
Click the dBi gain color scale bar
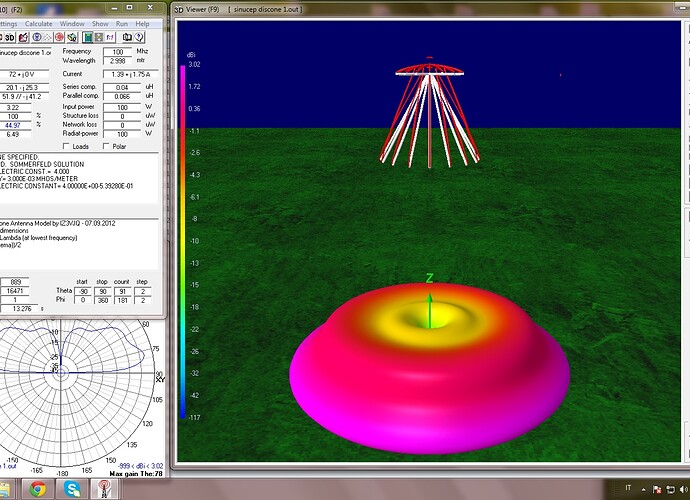click(182, 240)
